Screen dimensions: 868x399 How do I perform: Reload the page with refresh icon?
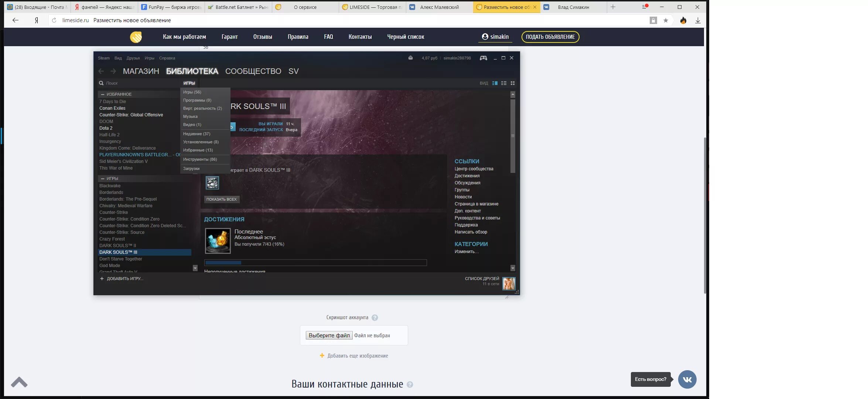(x=54, y=20)
